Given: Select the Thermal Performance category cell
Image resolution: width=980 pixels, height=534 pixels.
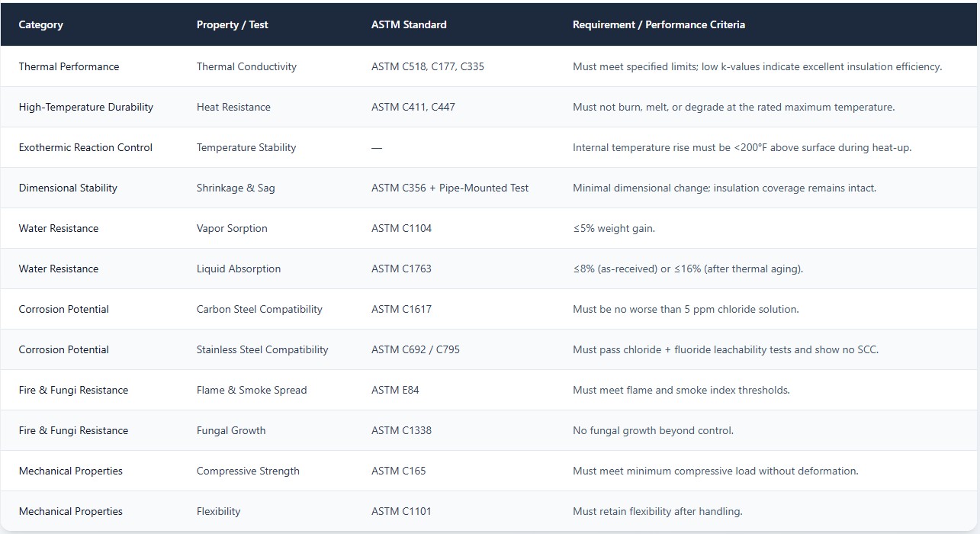Looking at the screenshot, I should pos(69,66).
